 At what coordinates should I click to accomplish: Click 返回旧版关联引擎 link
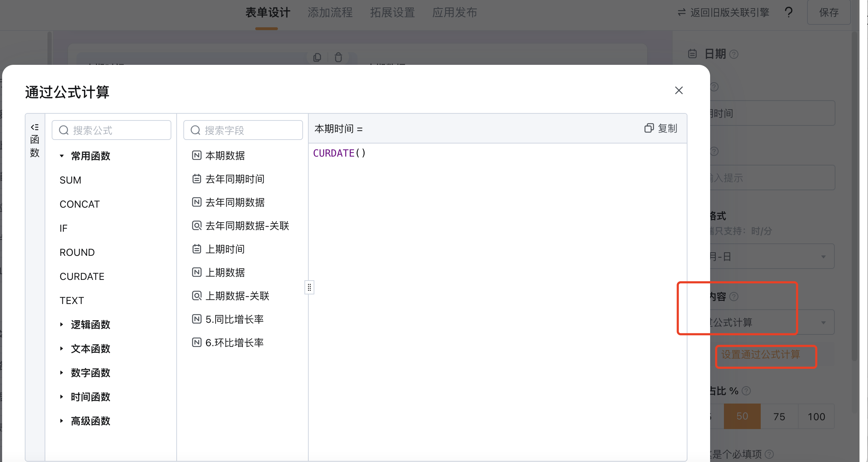click(730, 13)
